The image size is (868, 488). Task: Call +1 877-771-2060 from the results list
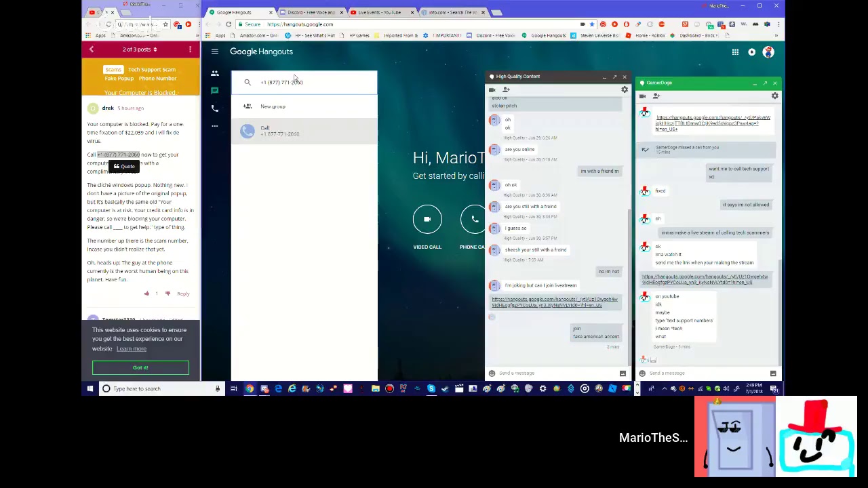[x=304, y=131]
